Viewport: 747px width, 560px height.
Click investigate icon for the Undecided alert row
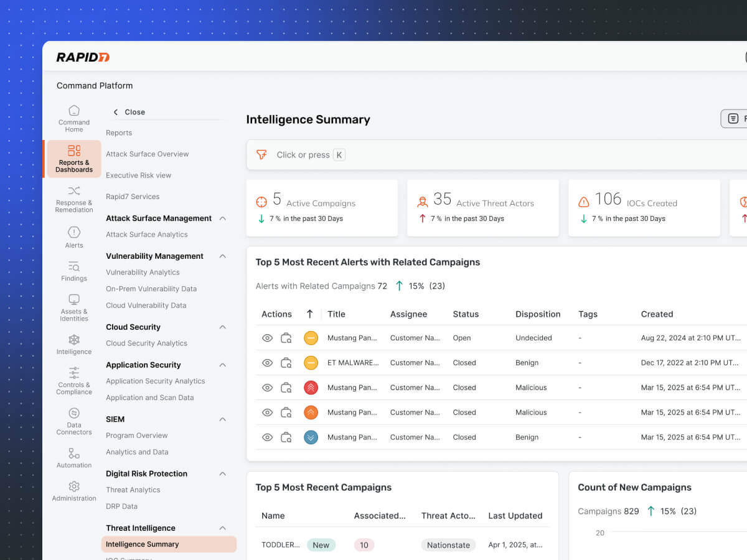pyautogui.click(x=286, y=338)
